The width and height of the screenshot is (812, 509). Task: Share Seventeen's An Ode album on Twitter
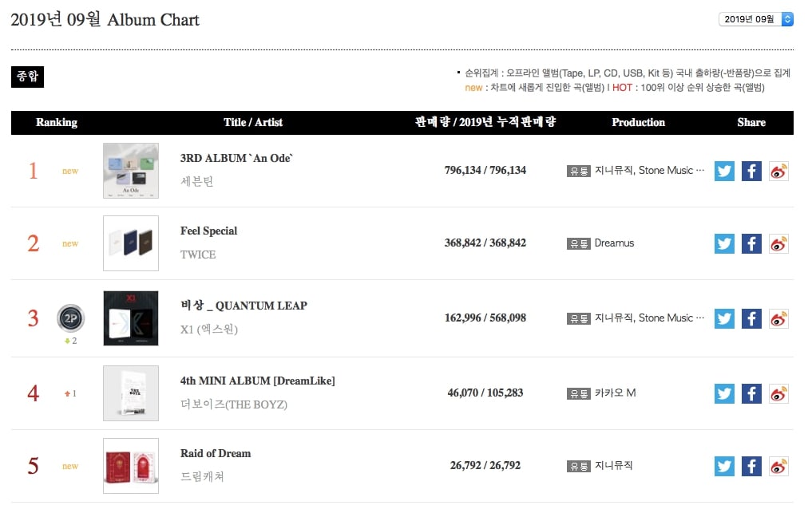pyautogui.click(x=724, y=172)
